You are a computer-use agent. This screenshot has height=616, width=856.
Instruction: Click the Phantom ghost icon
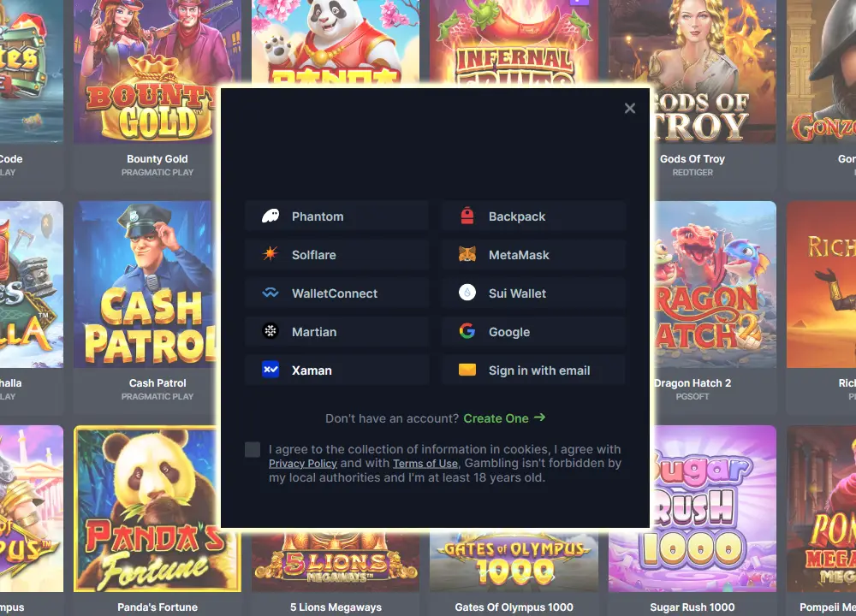click(x=270, y=216)
